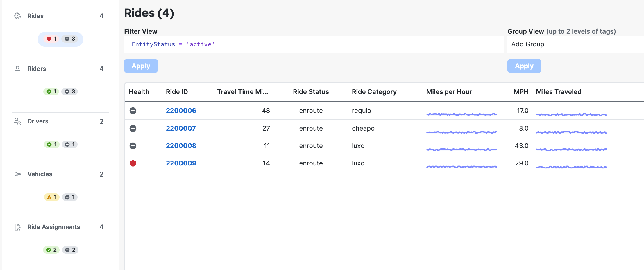Click the Riders person icon

pos(18,69)
